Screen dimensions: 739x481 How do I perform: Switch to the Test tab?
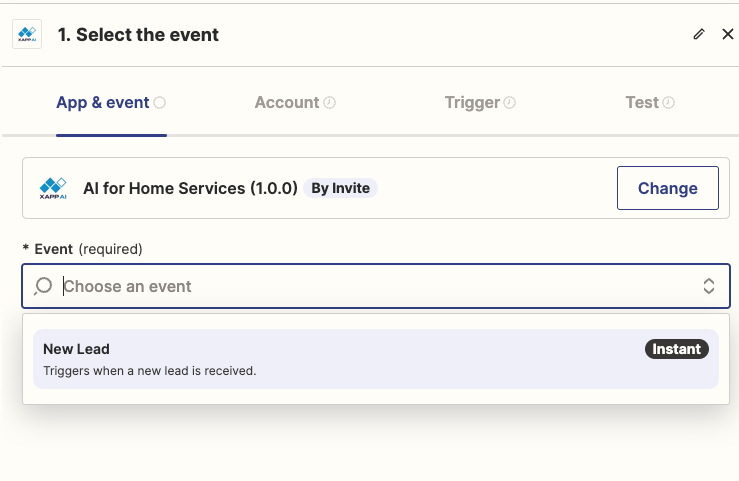pyautogui.click(x=650, y=103)
